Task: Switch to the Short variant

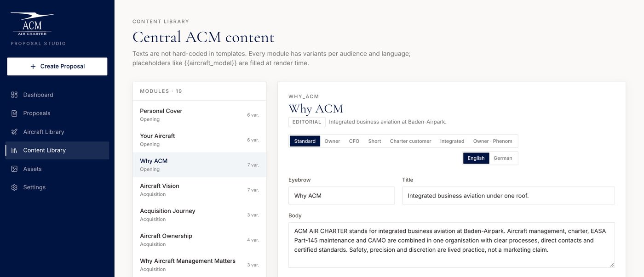Action: 374,141
